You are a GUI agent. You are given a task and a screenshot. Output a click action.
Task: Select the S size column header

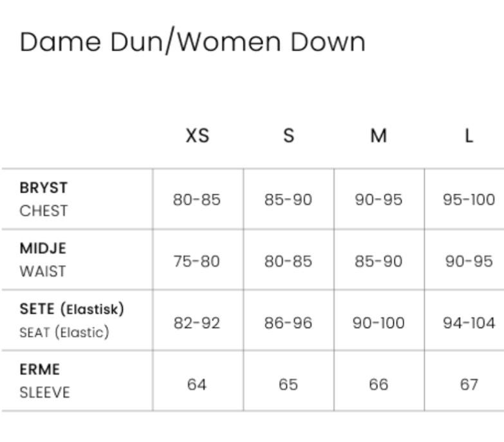pyautogui.click(x=288, y=136)
